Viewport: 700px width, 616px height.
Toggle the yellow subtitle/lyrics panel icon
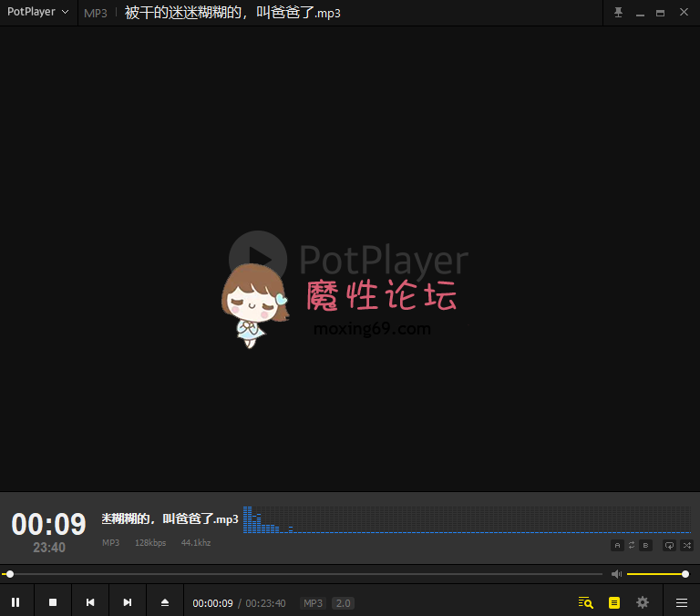point(614,602)
